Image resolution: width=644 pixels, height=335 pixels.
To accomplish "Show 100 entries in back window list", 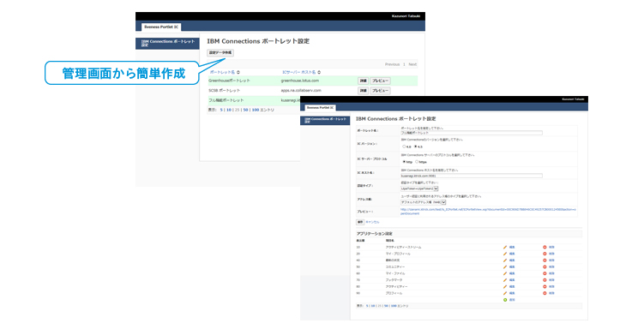I will click(x=255, y=110).
